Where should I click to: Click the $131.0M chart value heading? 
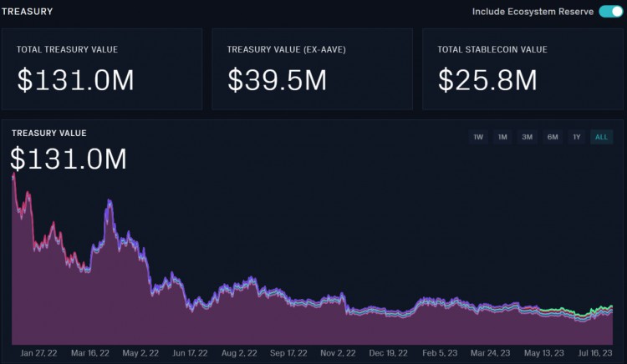69,159
